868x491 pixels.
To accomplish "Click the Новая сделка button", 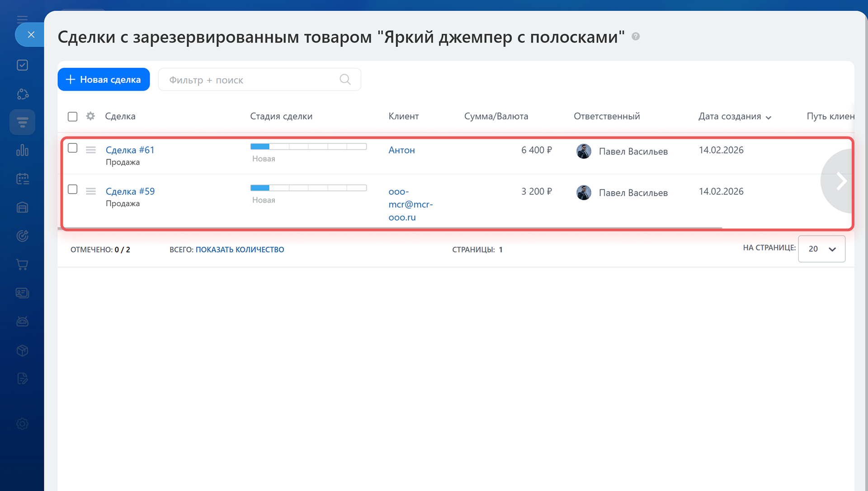I will tap(104, 80).
